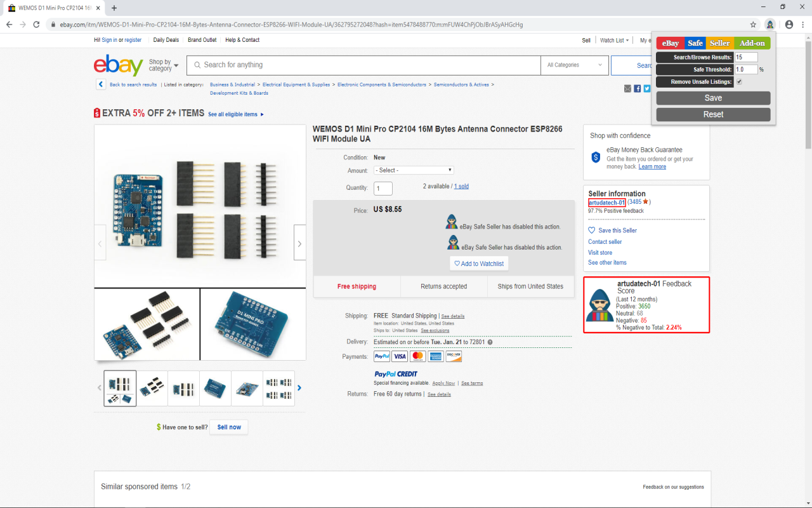The image size is (812, 508).
Task: Open seller artudatech-01 profile link
Action: pyautogui.click(x=606, y=203)
